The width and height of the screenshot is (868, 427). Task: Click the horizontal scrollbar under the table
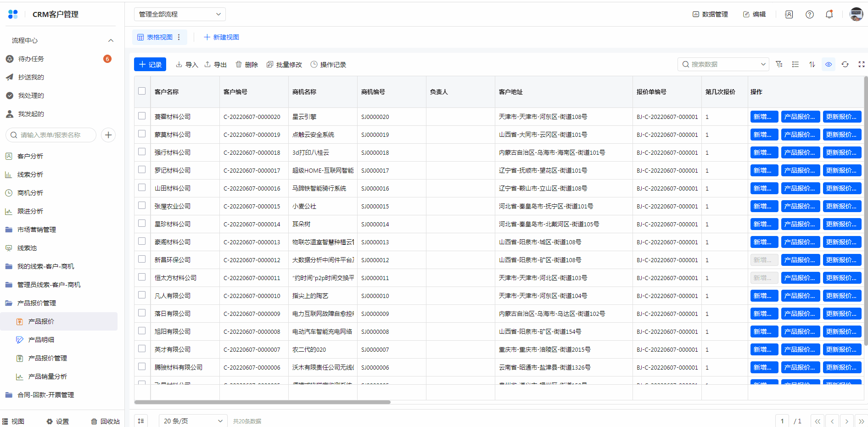(x=262, y=402)
